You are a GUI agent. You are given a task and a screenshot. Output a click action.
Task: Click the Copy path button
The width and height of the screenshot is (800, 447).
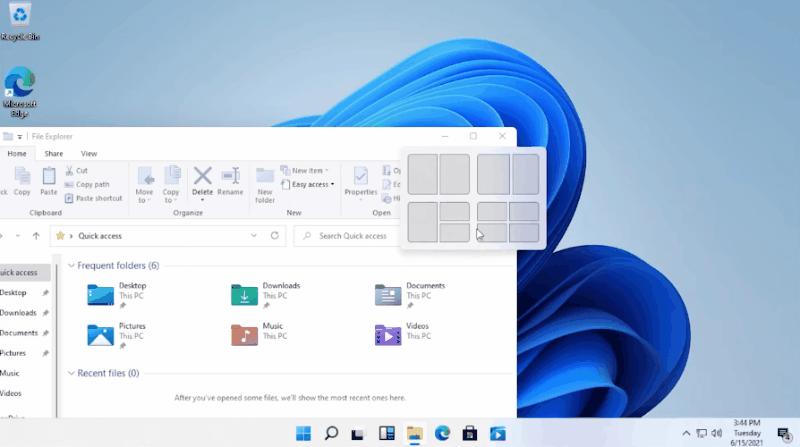point(92,184)
